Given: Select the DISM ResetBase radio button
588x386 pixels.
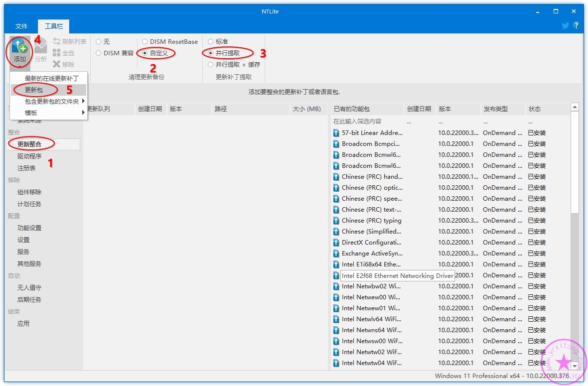Looking at the screenshot, I should pyautogui.click(x=145, y=42).
